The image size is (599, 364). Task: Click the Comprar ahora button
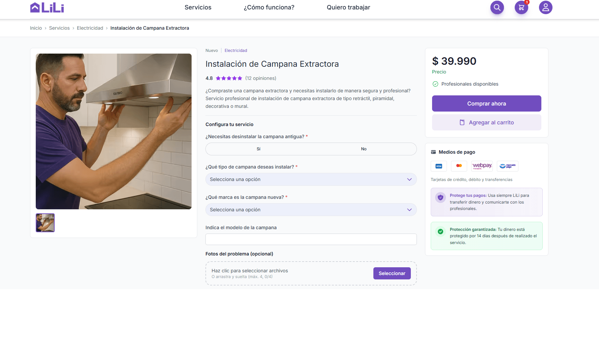tap(486, 103)
